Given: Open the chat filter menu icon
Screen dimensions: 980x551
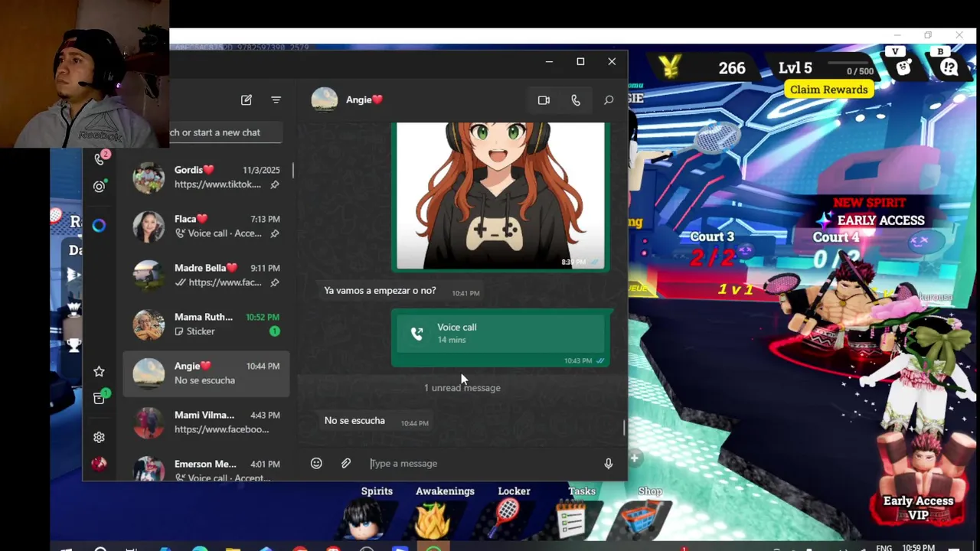Looking at the screenshot, I should 276,99.
